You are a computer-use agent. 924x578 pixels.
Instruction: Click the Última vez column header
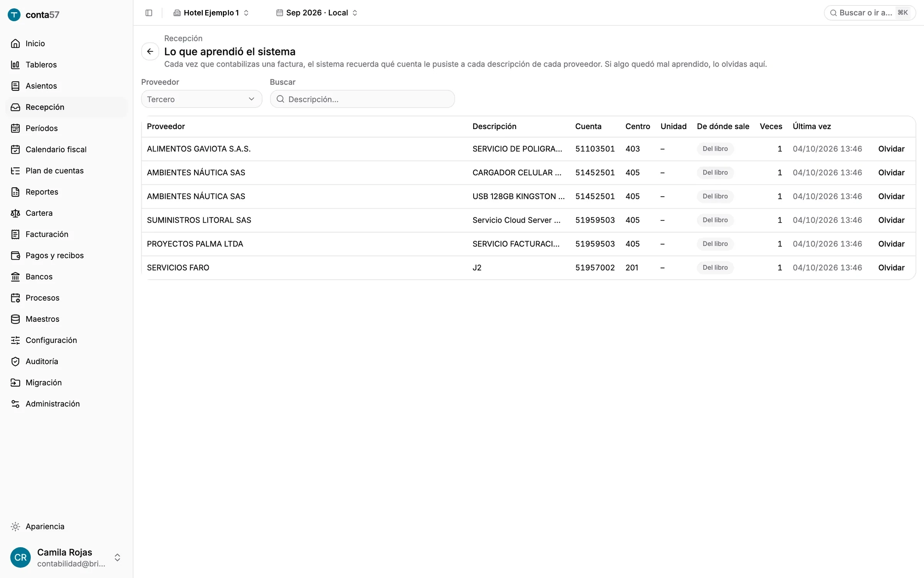tap(812, 126)
